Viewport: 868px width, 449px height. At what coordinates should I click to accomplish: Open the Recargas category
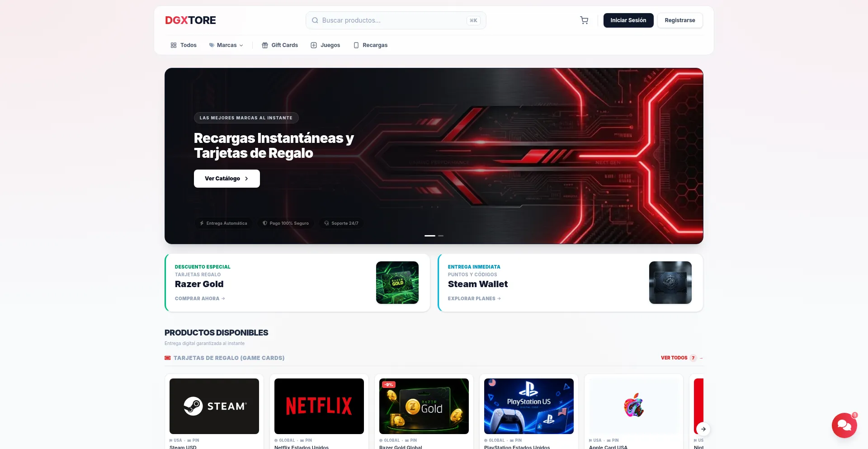click(371, 45)
